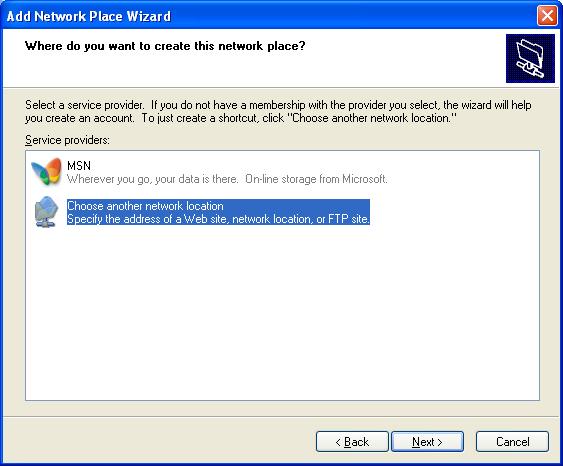Viewport: 563px width, 466px height.
Task: Cancel the Add Network Place Wizard
Action: pyautogui.click(x=512, y=442)
